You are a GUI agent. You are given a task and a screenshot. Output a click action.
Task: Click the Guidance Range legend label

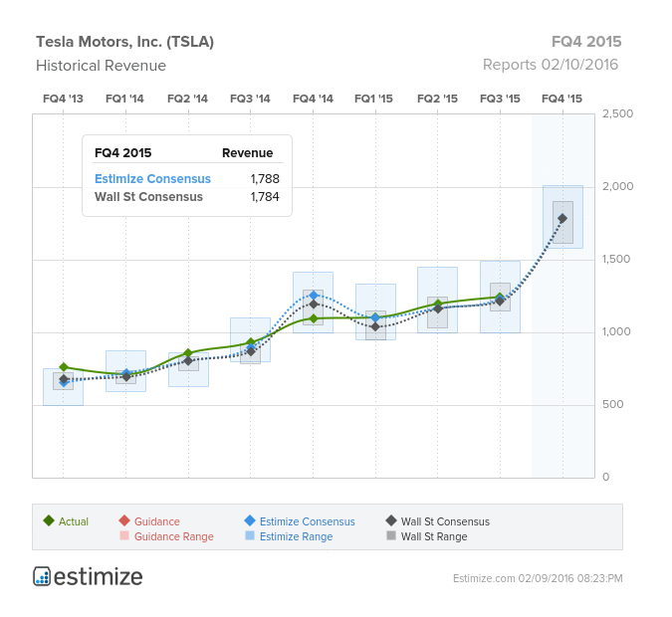(x=174, y=536)
